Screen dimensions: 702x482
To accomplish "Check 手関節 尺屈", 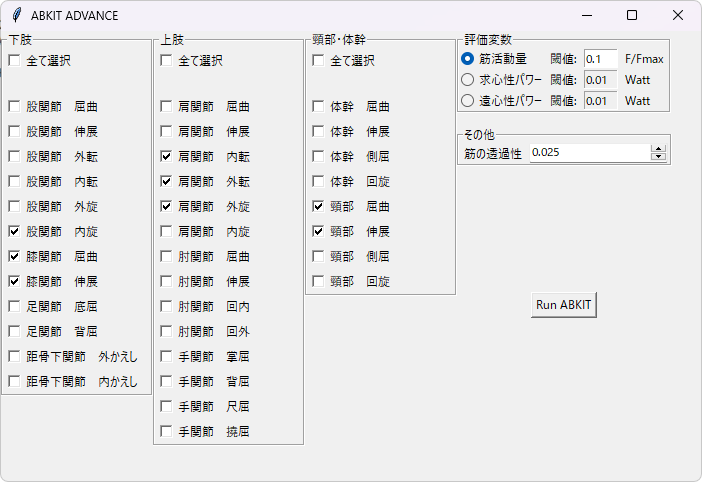I will pos(166,406).
